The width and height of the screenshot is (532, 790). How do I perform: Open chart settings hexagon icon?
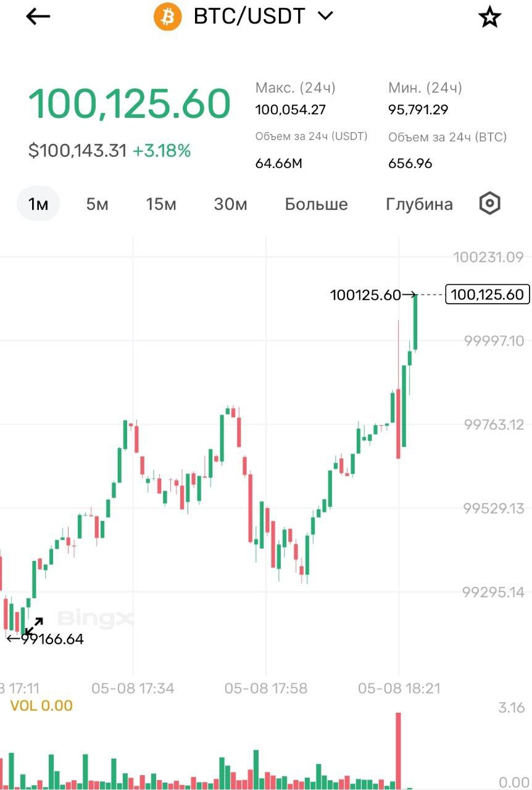[489, 204]
